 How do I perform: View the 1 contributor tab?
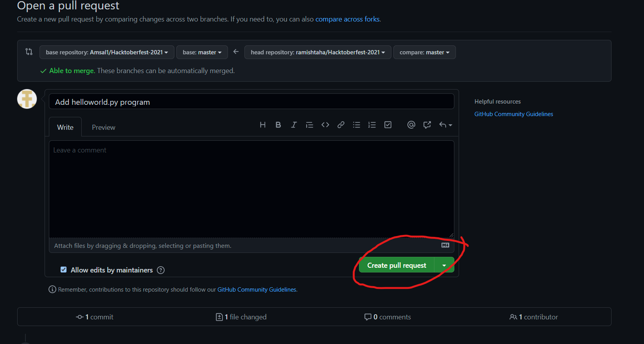point(534,317)
